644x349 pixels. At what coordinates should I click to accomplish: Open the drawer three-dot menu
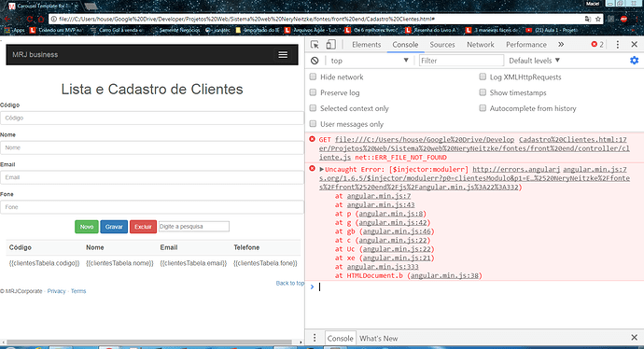coord(315,338)
